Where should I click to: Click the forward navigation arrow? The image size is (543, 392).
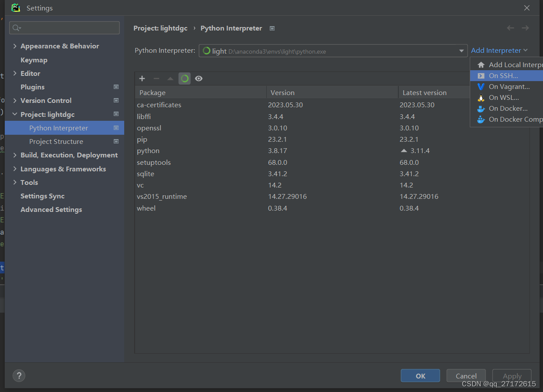click(x=525, y=28)
